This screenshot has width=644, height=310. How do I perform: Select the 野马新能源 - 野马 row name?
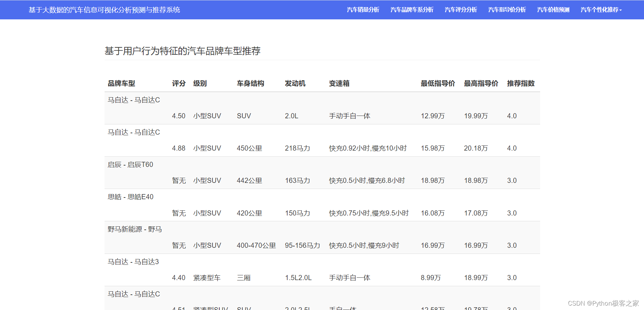(x=135, y=229)
